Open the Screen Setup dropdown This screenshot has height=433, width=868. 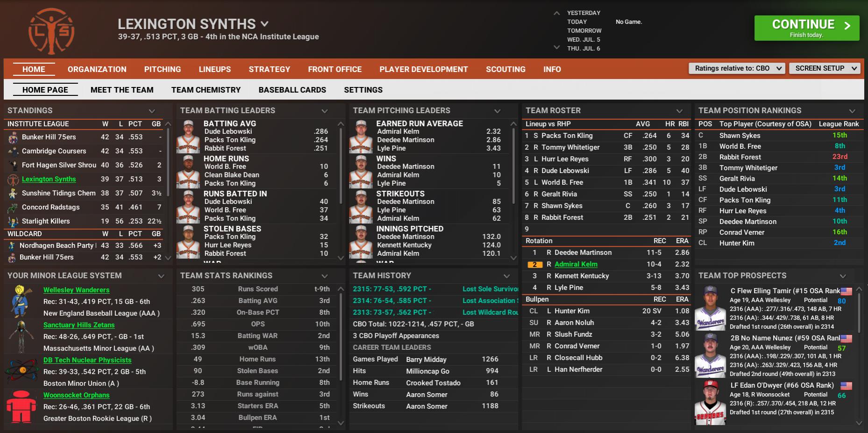click(824, 68)
